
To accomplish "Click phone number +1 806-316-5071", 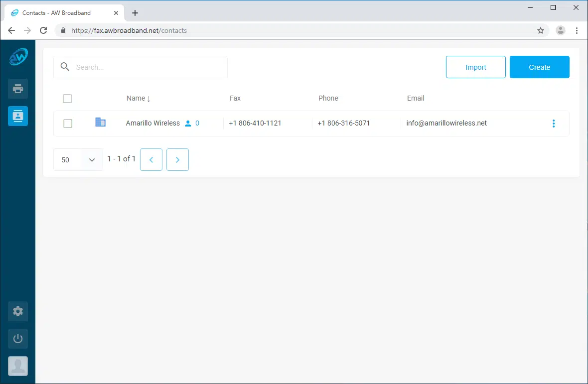I will pos(343,123).
